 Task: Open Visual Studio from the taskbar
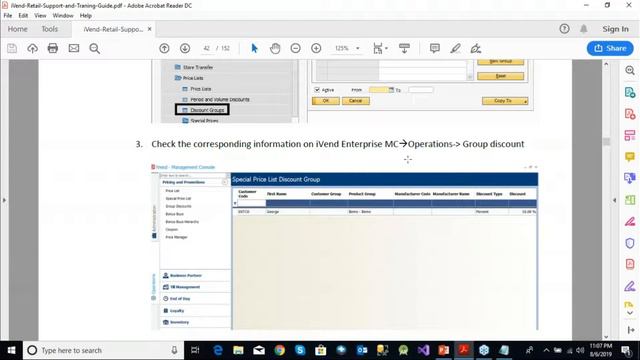pos(423,350)
